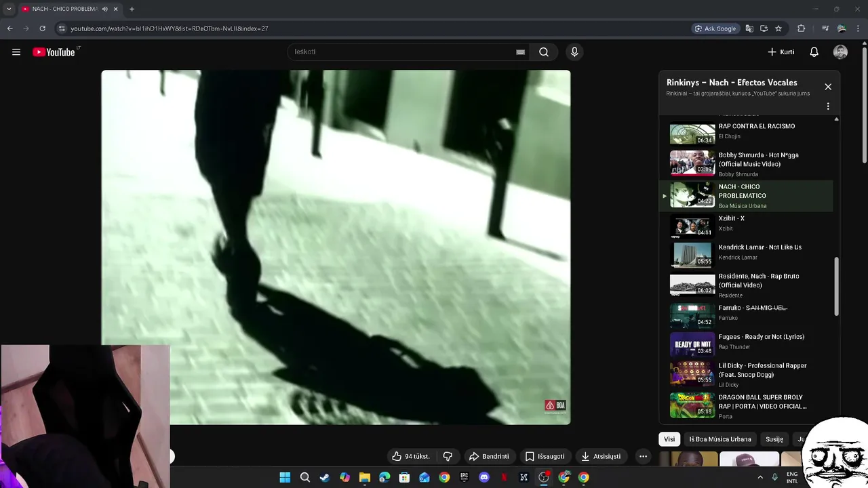
Task: Play Bobby Shmurda - Hot N*gga entry
Action: point(746,164)
